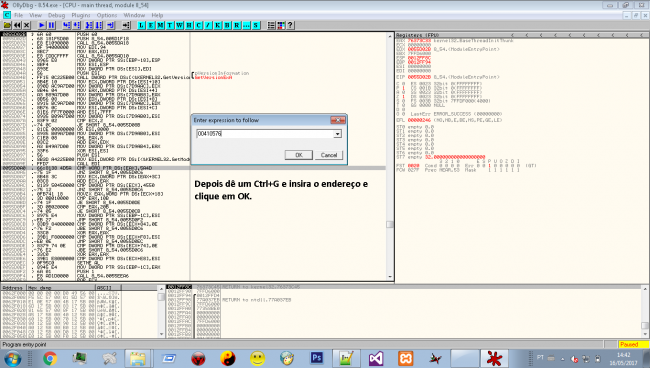Image resolution: width=650 pixels, height=368 pixels.
Task: Run the program with the play icon
Action: click(42, 25)
